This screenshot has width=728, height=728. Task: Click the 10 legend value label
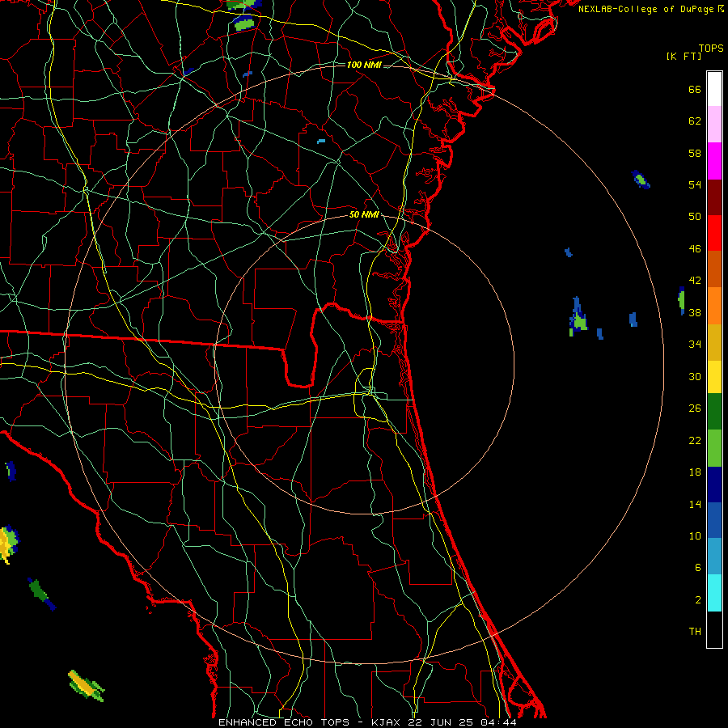point(695,535)
